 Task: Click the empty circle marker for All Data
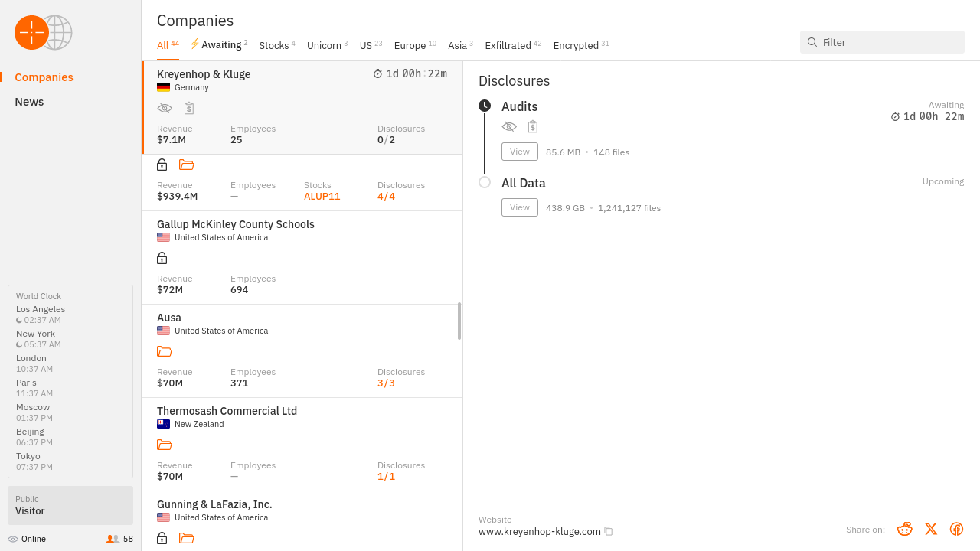click(x=485, y=182)
